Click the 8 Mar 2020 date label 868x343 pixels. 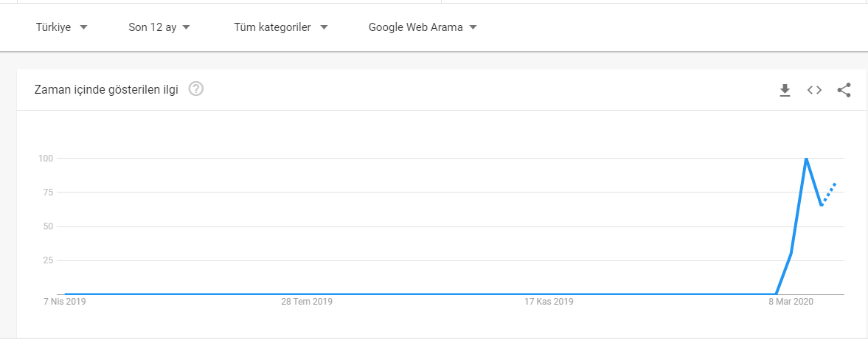coord(791,302)
